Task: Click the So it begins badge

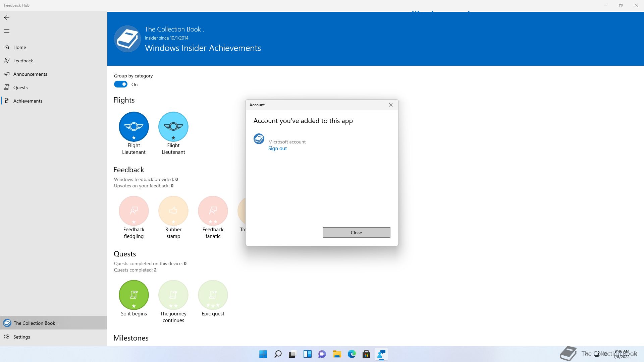Action: point(134,295)
